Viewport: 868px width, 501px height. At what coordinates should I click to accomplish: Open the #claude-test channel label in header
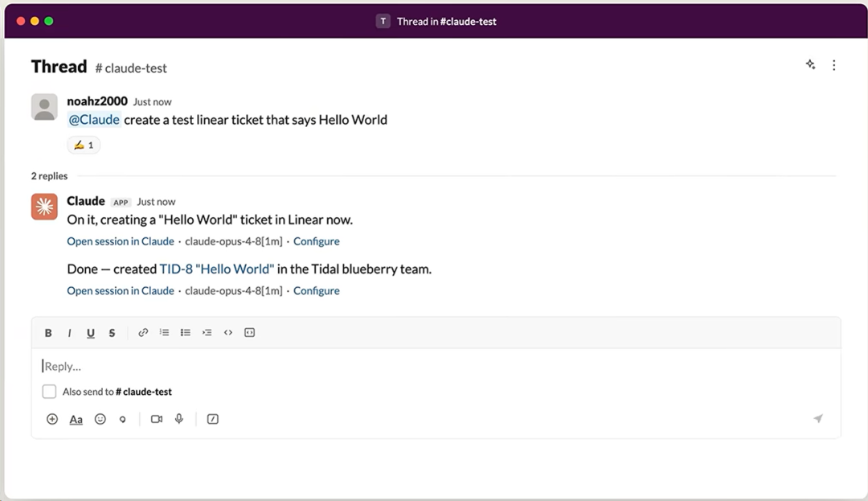point(131,68)
